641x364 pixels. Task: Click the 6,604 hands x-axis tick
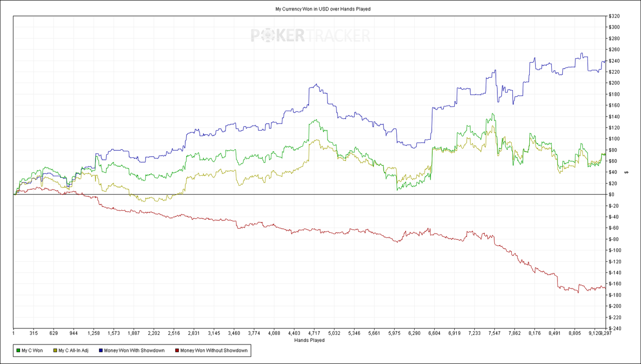coord(434,333)
